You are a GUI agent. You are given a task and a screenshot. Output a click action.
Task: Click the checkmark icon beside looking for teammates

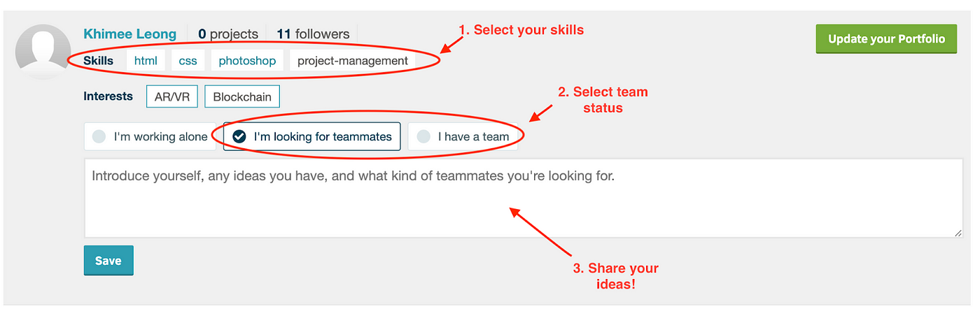click(x=239, y=136)
